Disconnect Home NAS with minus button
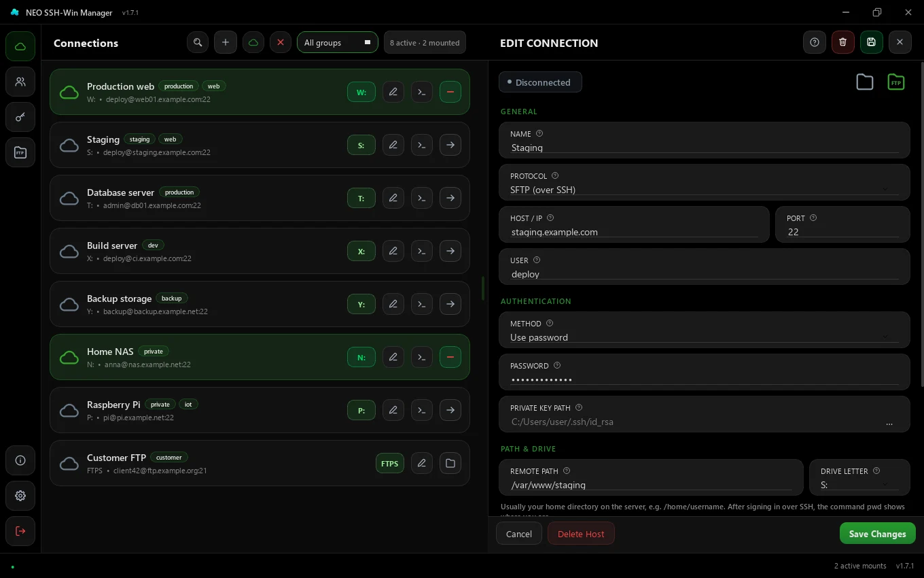This screenshot has width=924, height=578. [x=450, y=357]
